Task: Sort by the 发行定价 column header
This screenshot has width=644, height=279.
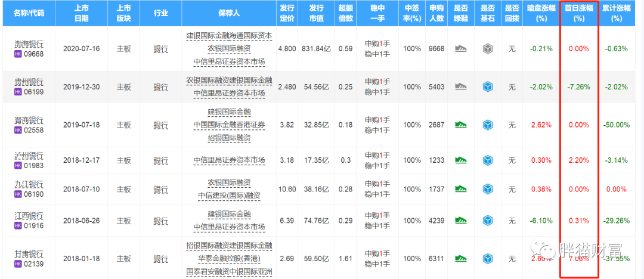Action: tap(287, 13)
